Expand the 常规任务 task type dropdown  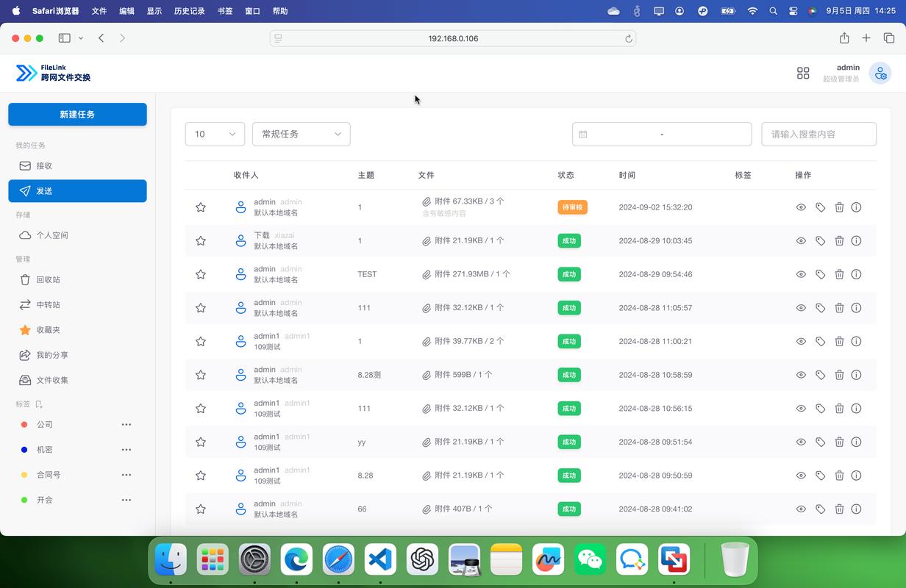300,134
